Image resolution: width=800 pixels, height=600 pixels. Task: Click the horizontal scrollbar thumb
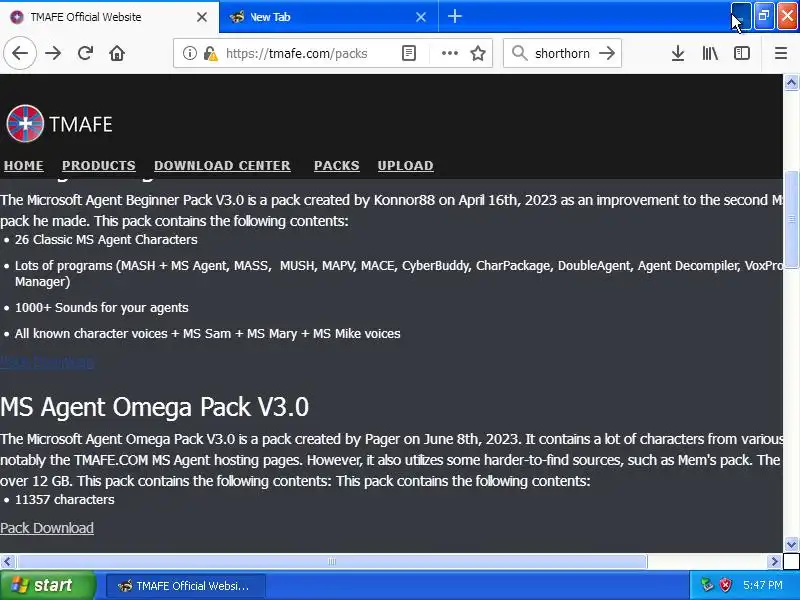332,562
